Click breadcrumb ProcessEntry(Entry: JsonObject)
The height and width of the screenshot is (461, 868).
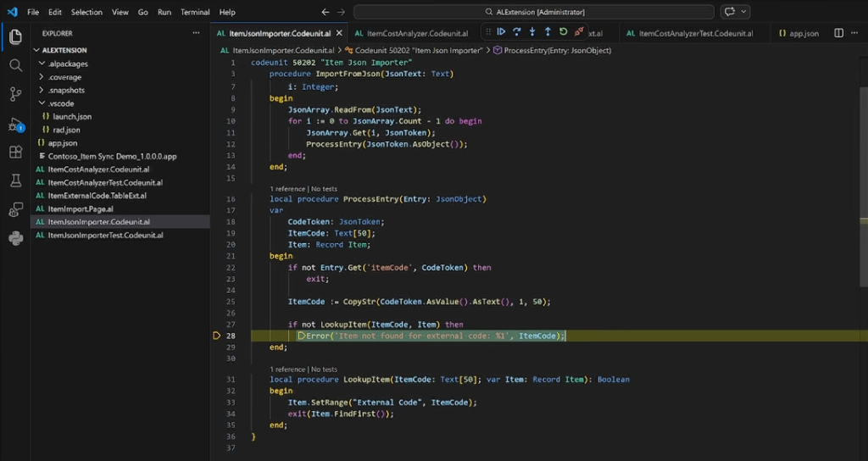point(553,50)
